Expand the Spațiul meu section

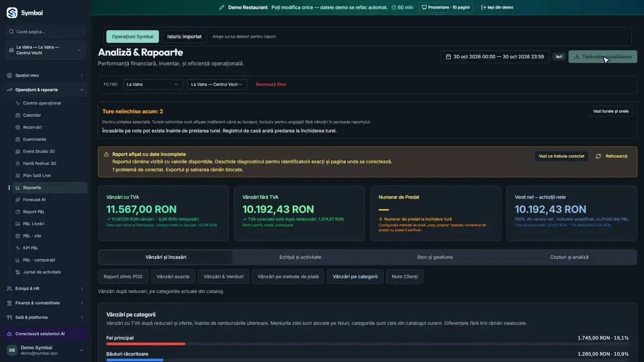click(46, 75)
